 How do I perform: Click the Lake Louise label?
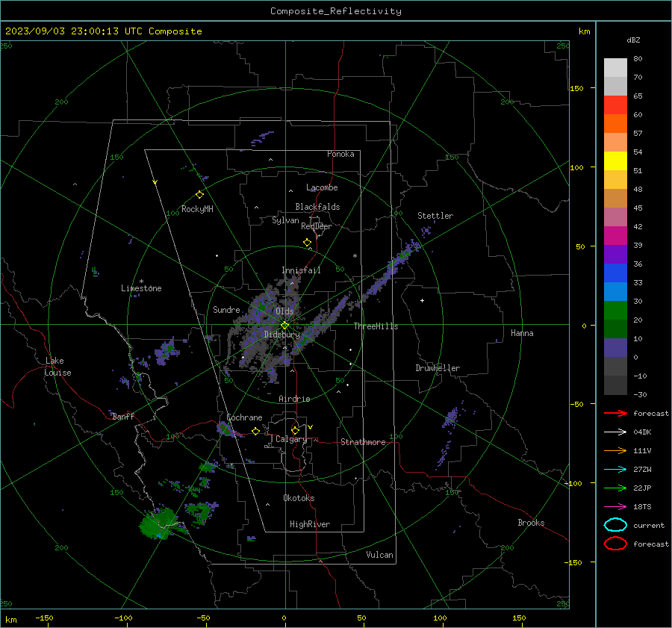(57, 367)
